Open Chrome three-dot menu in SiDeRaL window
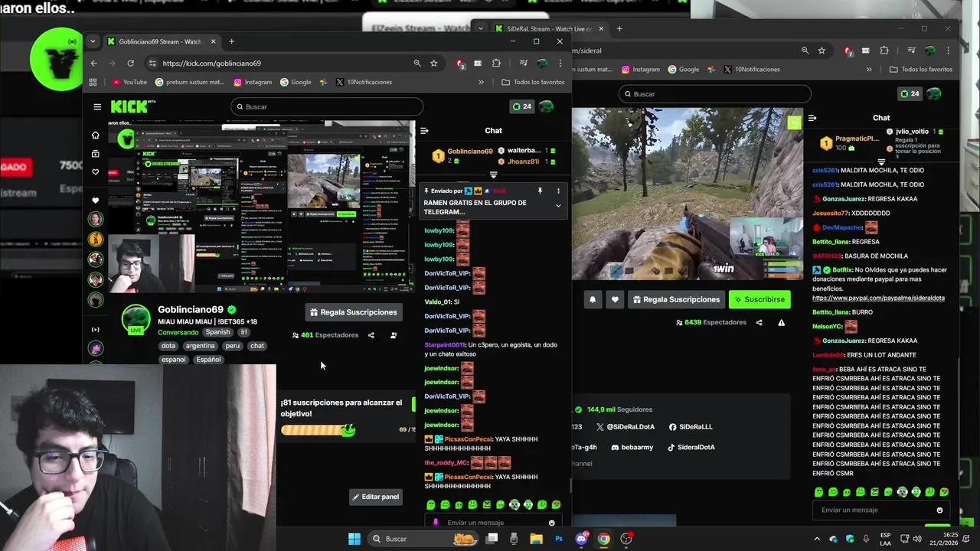Viewport: 980px width, 551px height. [x=948, y=51]
